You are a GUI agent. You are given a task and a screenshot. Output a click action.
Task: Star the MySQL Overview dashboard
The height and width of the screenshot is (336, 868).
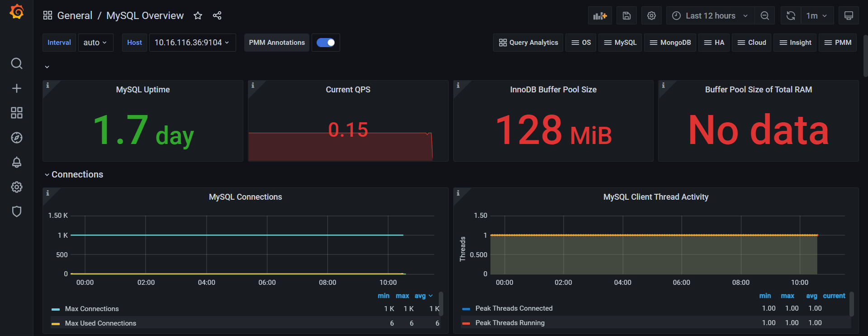pos(198,15)
